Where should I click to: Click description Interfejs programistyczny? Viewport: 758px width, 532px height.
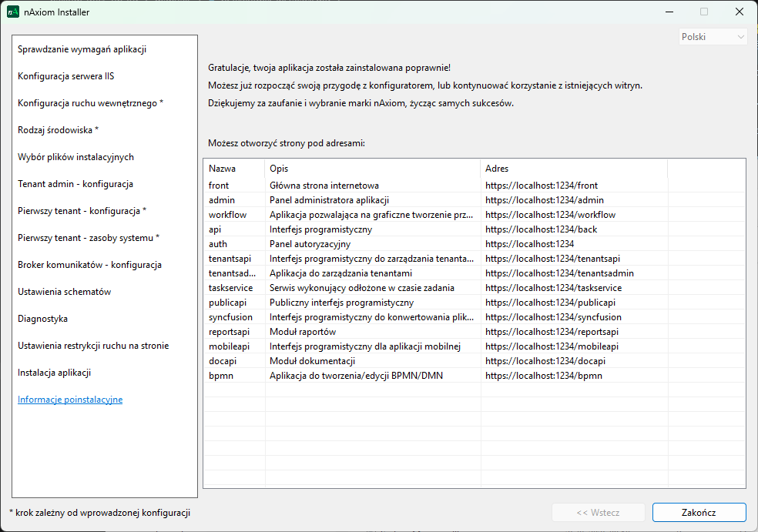[320, 229]
